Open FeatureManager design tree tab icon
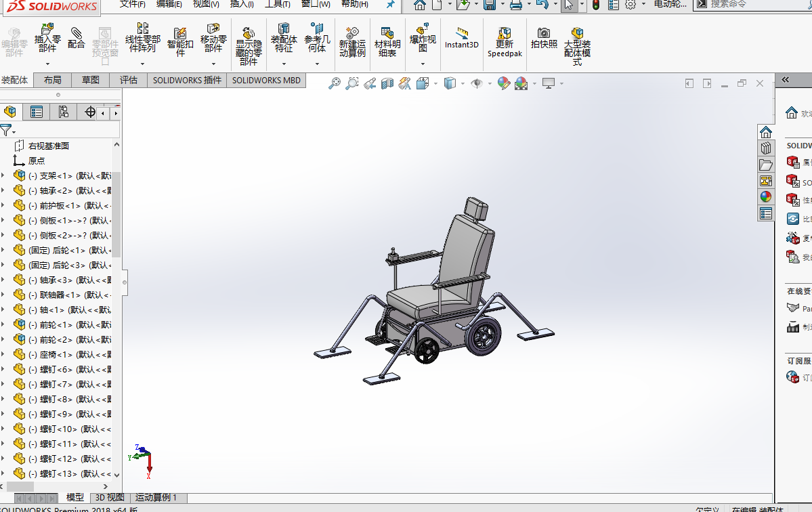Viewport: 812px width, 512px height. click(10, 112)
